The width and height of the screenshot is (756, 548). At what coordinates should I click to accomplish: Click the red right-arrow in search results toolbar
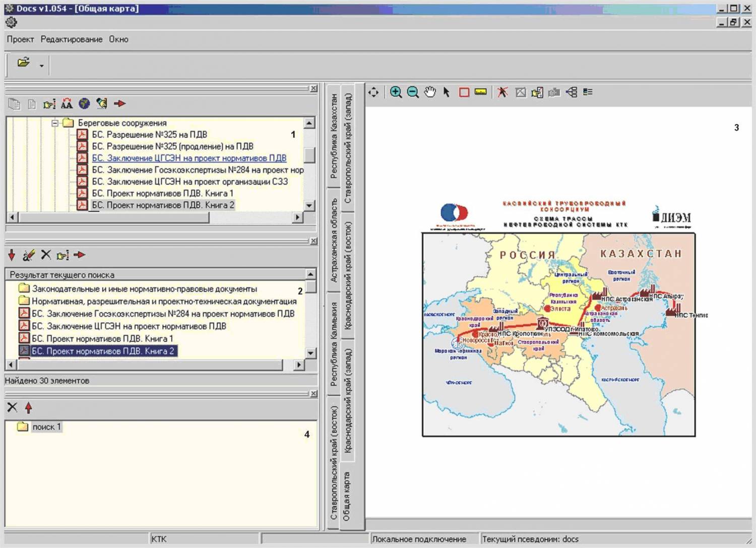click(x=80, y=255)
